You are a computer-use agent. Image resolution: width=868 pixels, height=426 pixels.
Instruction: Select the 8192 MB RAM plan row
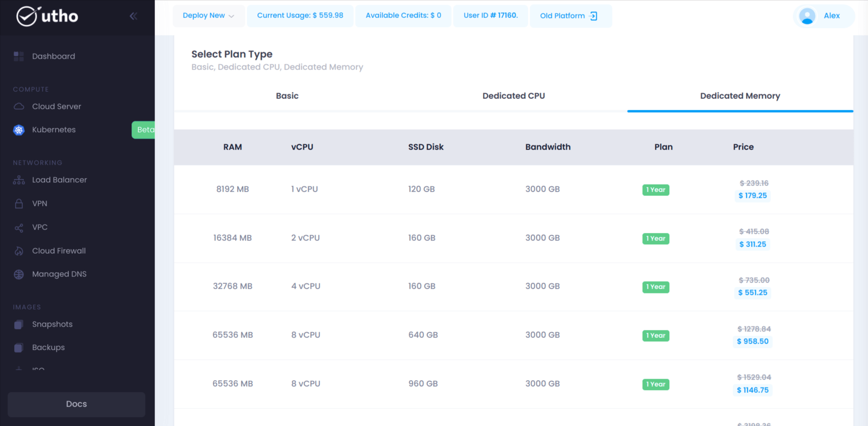[x=232, y=189]
